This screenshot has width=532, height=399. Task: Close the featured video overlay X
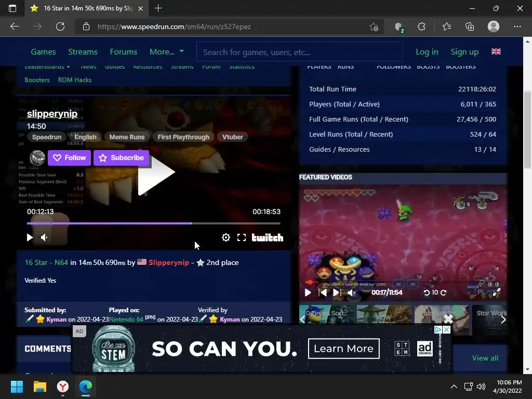point(448,319)
